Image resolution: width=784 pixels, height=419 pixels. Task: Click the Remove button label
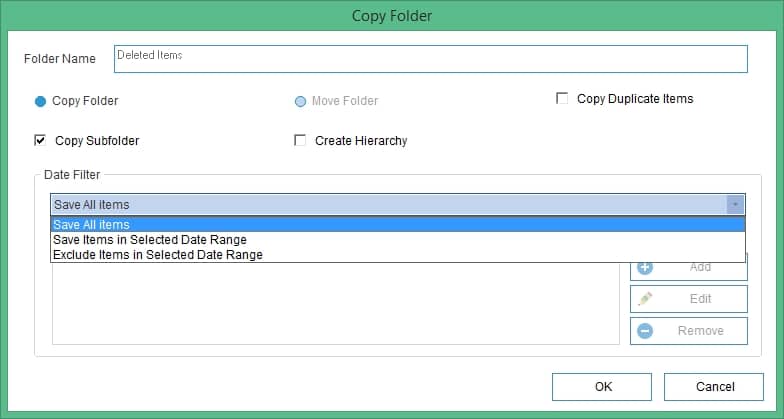[x=700, y=330]
